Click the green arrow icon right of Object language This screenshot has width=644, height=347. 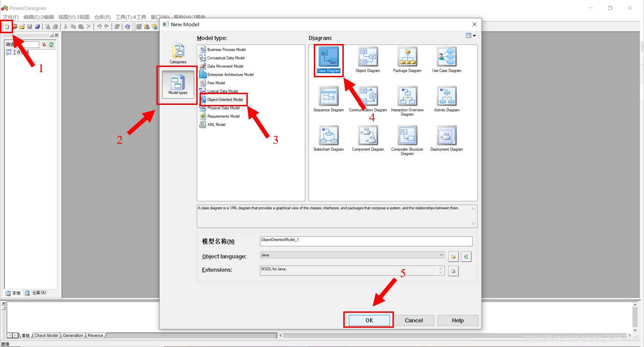click(466, 257)
